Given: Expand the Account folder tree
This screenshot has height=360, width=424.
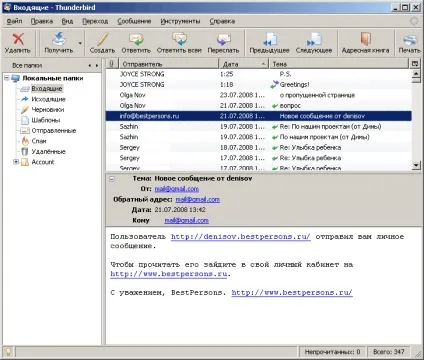Looking at the screenshot, I should click(16, 162).
